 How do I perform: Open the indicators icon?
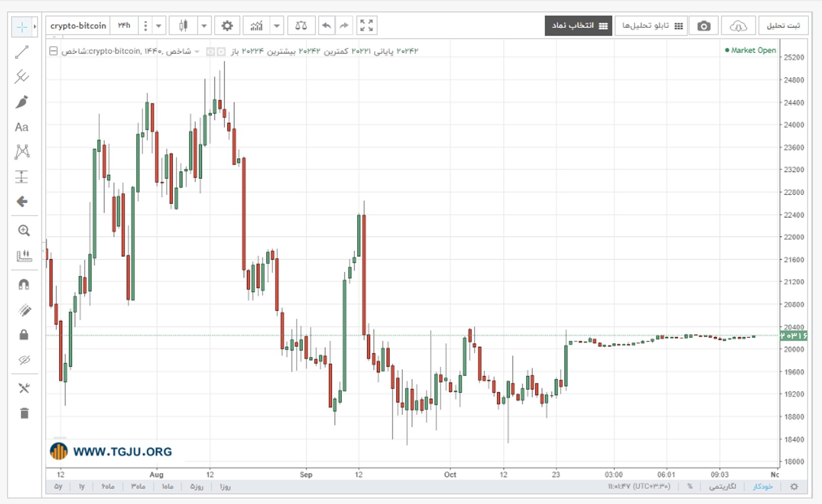(256, 26)
